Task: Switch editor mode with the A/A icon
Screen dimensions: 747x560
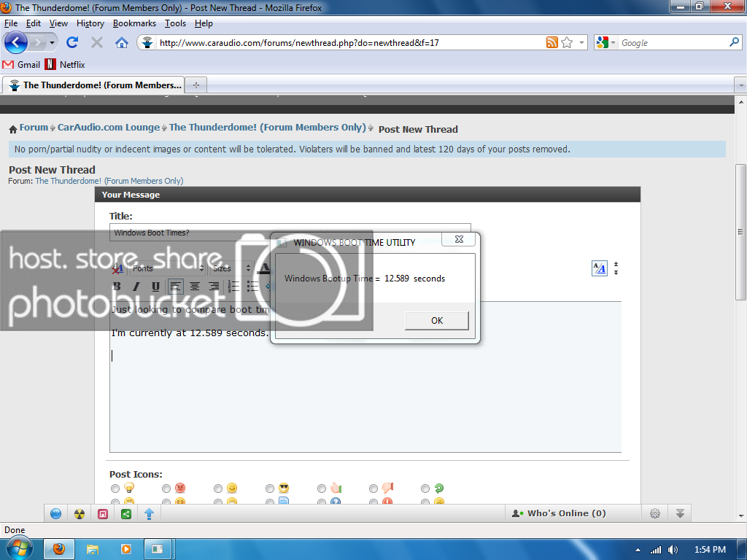Action: pos(600,268)
